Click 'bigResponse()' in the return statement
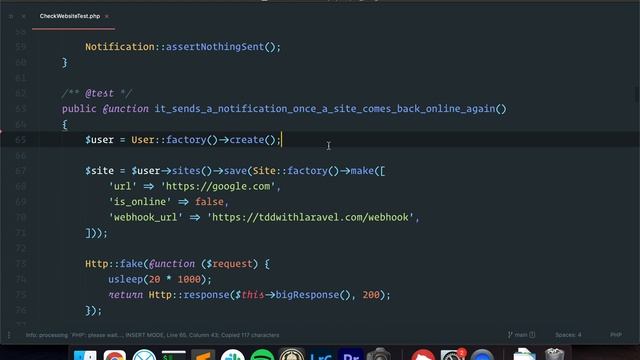 click(x=313, y=295)
